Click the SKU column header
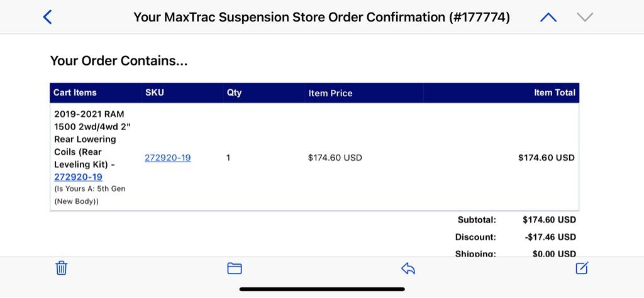Screen dimensions: 644x298 click(x=155, y=93)
